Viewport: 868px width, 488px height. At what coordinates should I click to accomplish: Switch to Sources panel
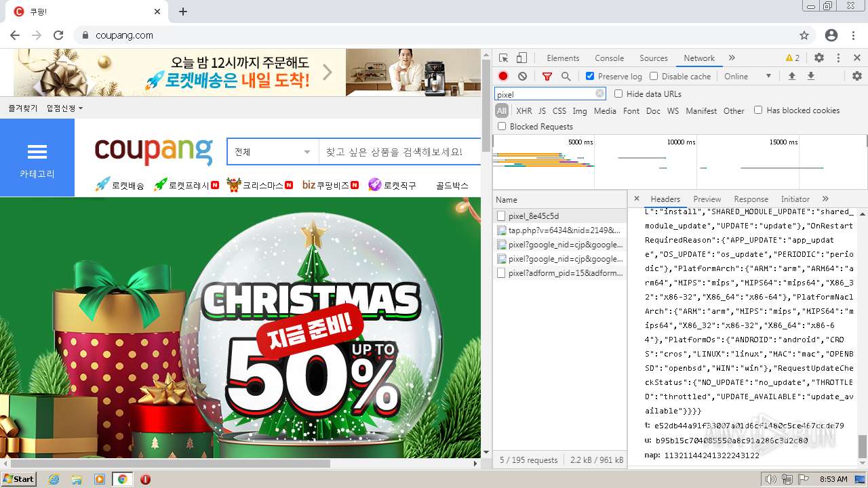pos(654,58)
